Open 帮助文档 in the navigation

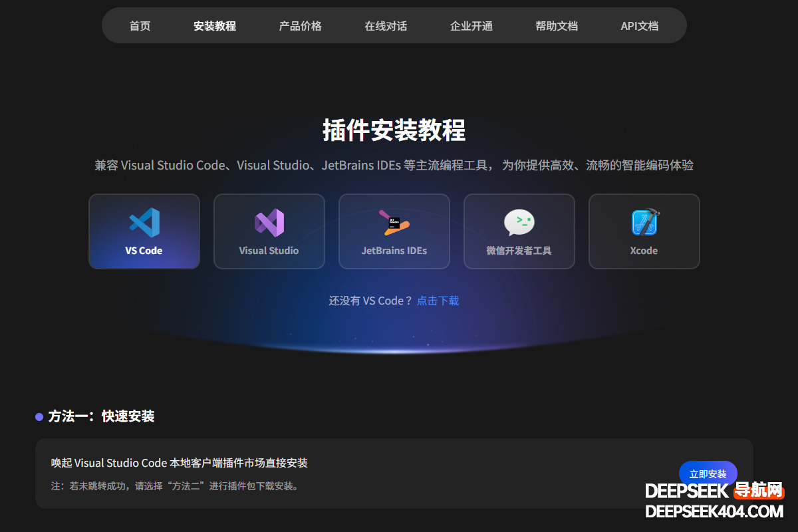[557, 26]
